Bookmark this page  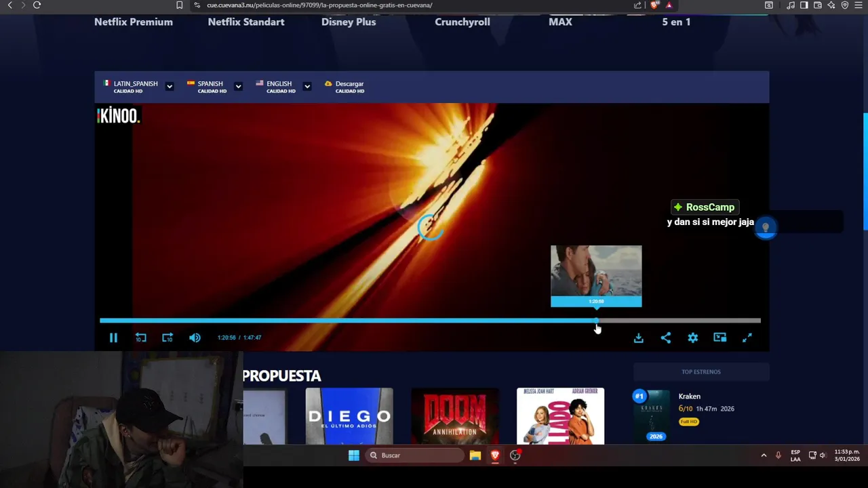[179, 5]
